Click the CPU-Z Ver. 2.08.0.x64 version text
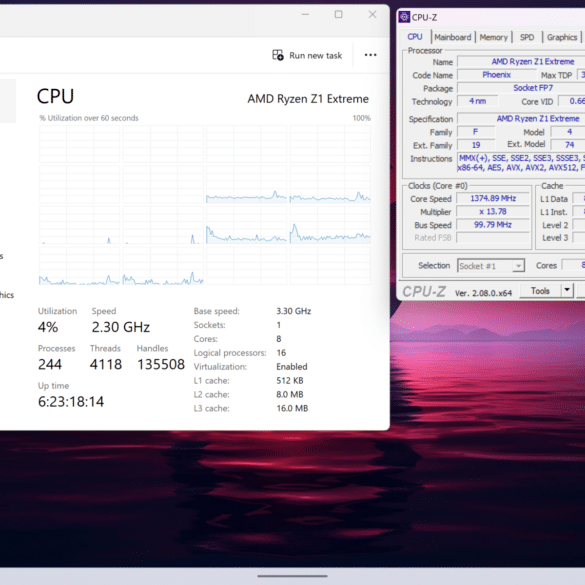 point(483,293)
